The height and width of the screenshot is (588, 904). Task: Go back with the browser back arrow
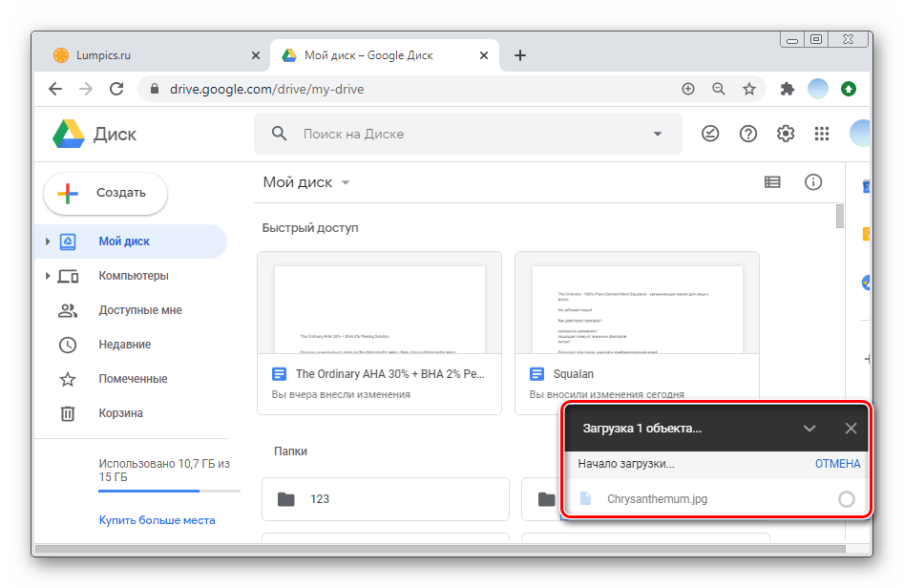coord(55,89)
